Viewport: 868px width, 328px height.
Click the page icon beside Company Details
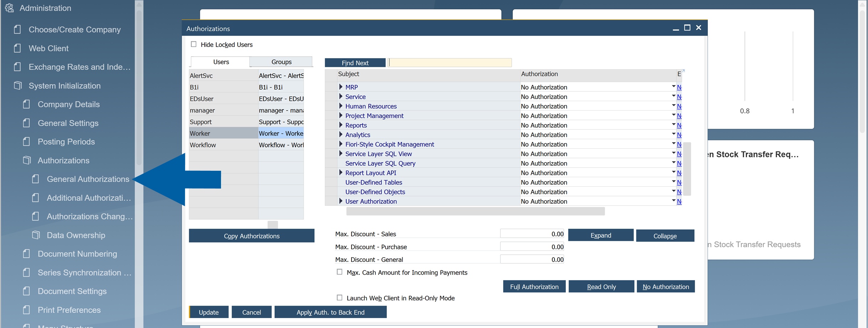point(26,104)
